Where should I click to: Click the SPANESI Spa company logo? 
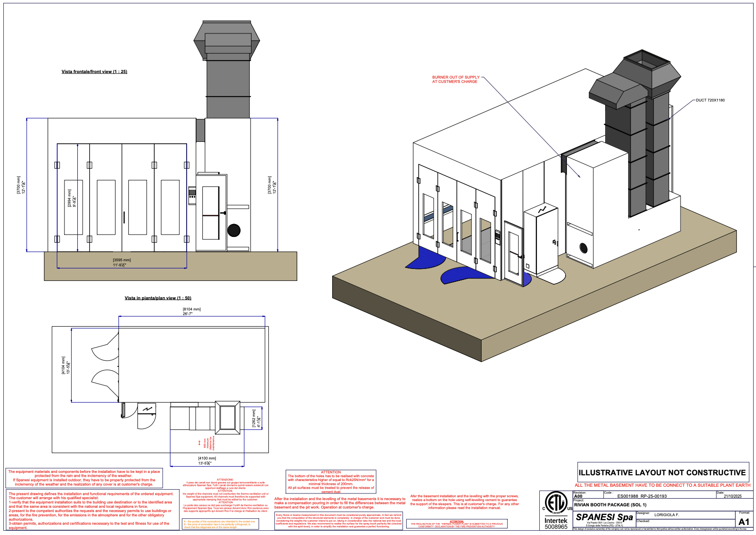tap(604, 517)
